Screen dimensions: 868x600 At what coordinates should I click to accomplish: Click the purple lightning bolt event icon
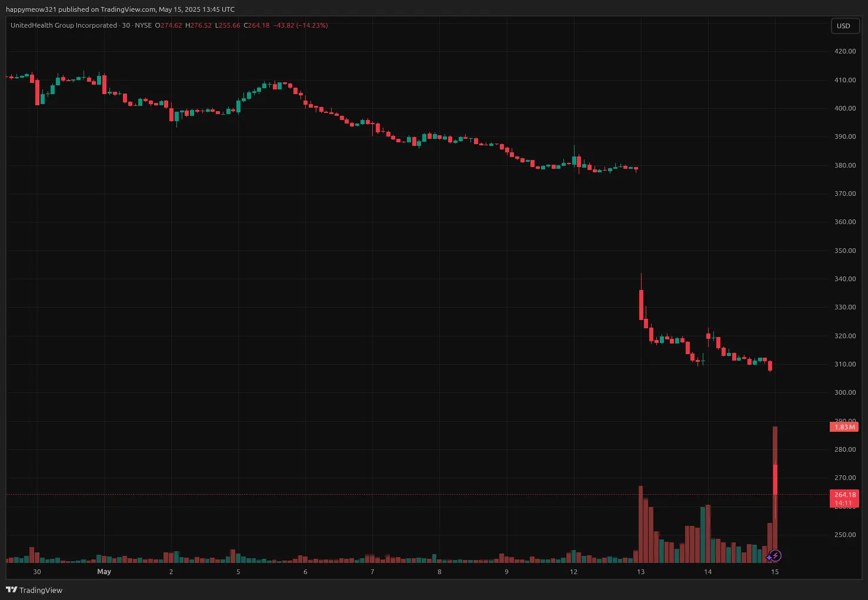coord(776,555)
